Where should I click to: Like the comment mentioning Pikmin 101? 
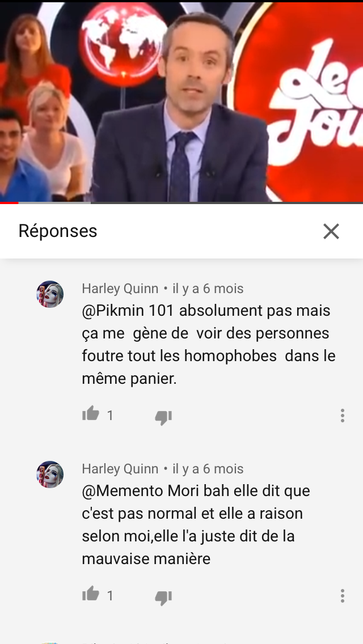point(91,414)
